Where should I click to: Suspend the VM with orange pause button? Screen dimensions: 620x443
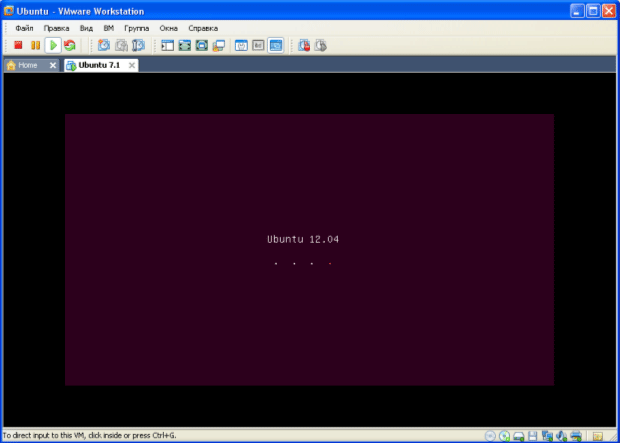coord(35,45)
